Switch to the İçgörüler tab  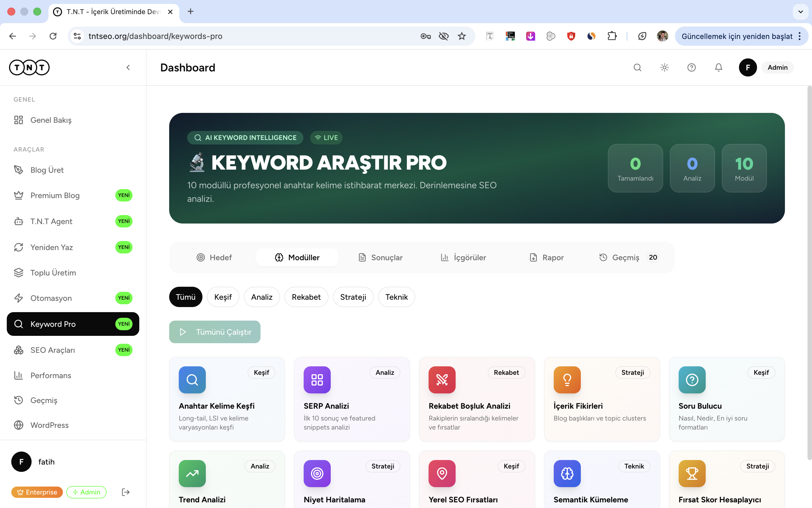464,257
